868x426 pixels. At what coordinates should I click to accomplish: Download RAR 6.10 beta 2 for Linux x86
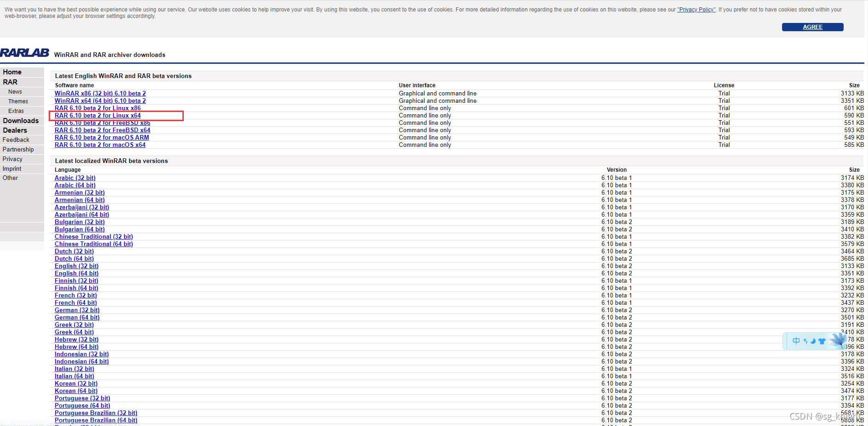(98, 108)
